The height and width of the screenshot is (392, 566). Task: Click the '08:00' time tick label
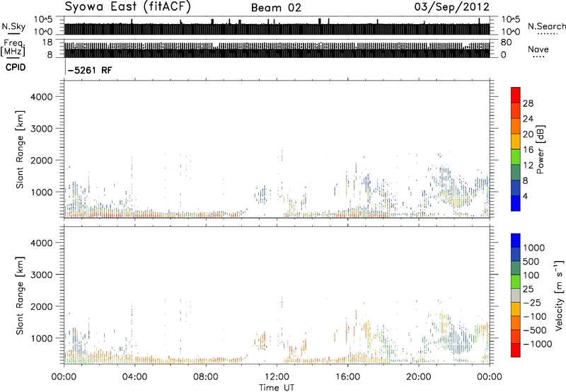pos(206,377)
